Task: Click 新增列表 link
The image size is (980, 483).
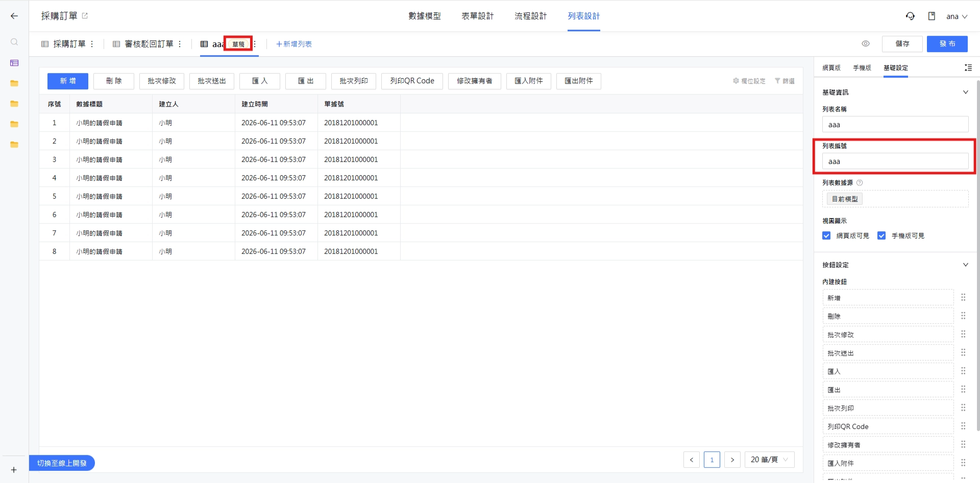Action: (x=294, y=44)
